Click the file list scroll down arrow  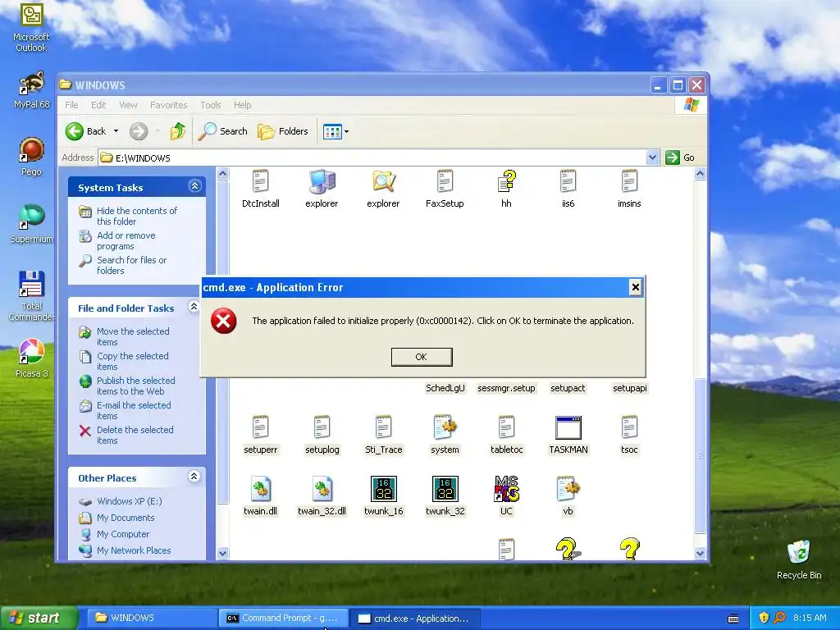click(x=700, y=554)
